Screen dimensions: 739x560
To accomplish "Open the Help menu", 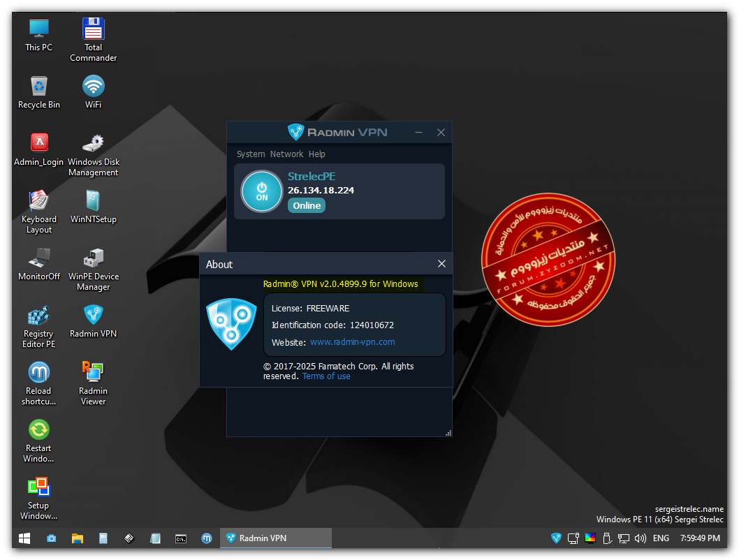I will 317,154.
